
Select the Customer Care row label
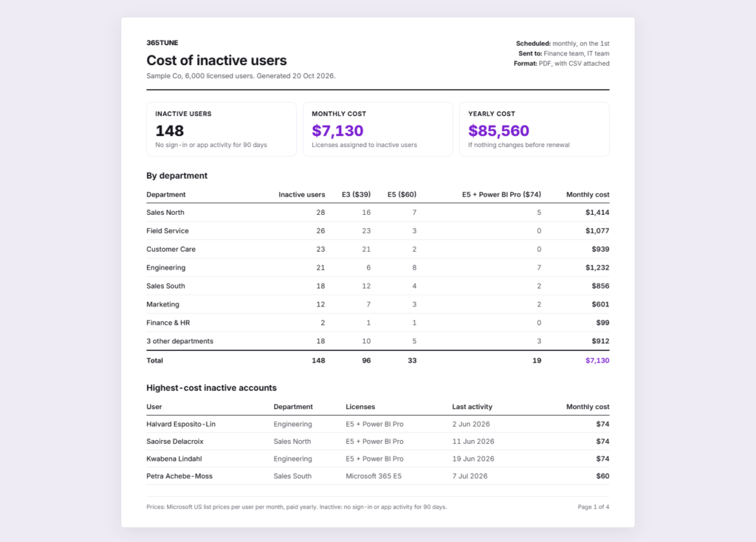coord(171,250)
